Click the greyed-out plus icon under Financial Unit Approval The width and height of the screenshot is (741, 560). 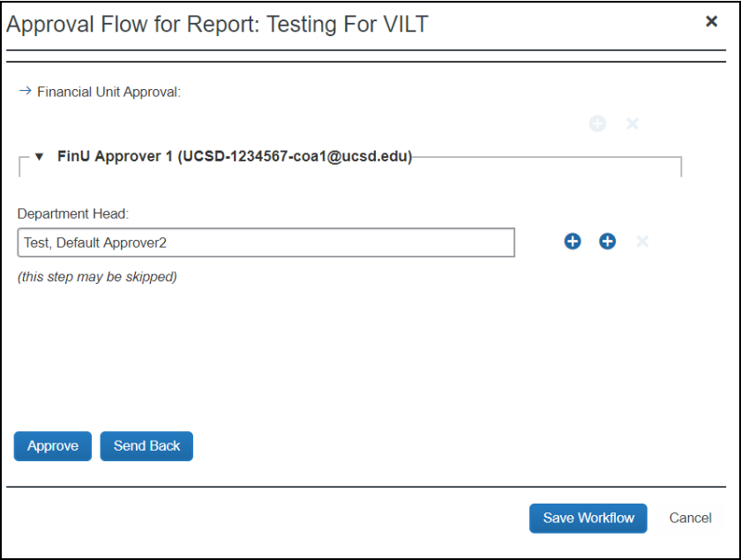click(x=597, y=123)
